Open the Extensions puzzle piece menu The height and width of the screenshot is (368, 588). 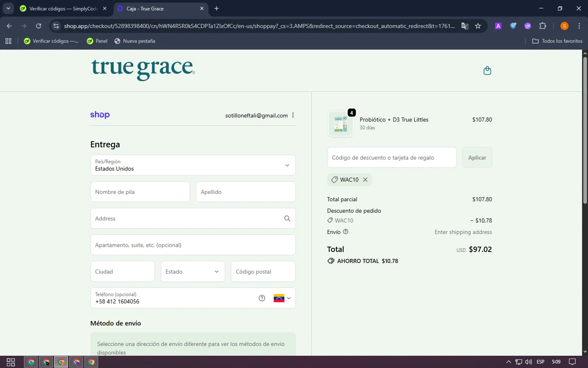(543, 26)
